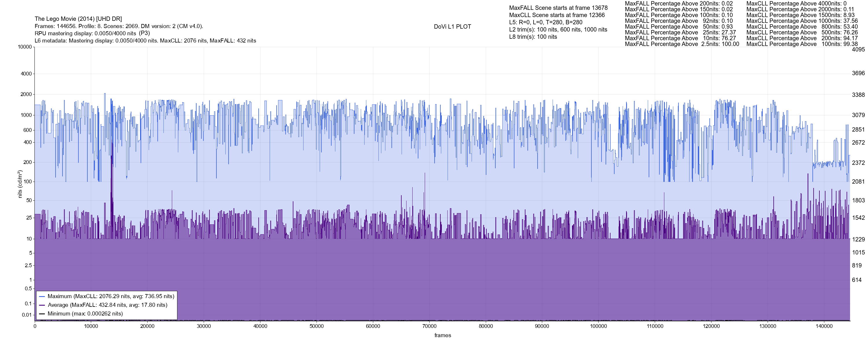Click The Lego Movie (2014) title text
The image size is (868, 347).
pyautogui.click(x=78, y=19)
